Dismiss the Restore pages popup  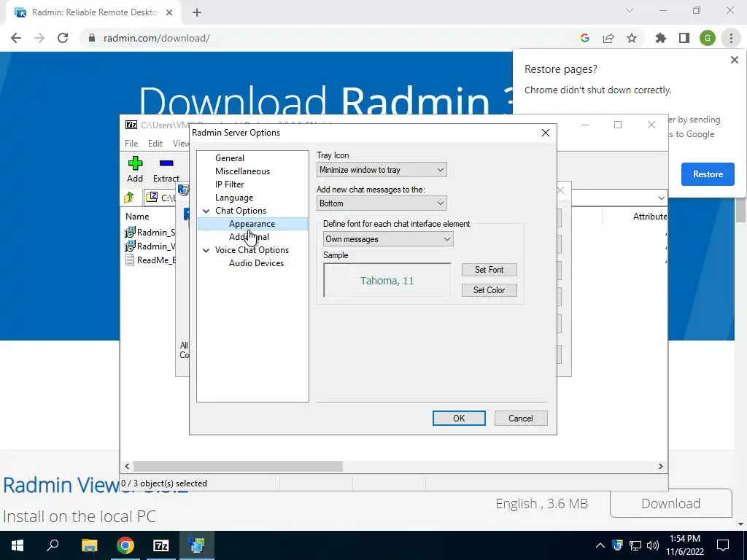click(x=734, y=60)
